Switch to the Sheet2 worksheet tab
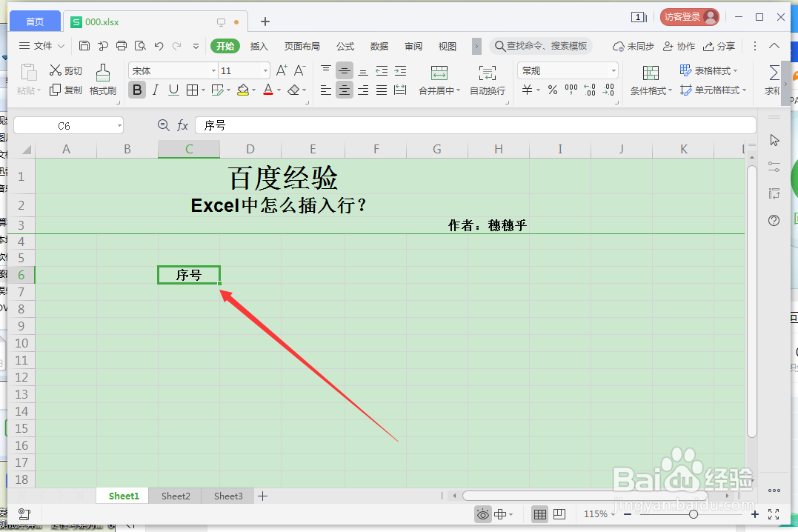This screenshot has width=798, height=532. tap(175, 495)
